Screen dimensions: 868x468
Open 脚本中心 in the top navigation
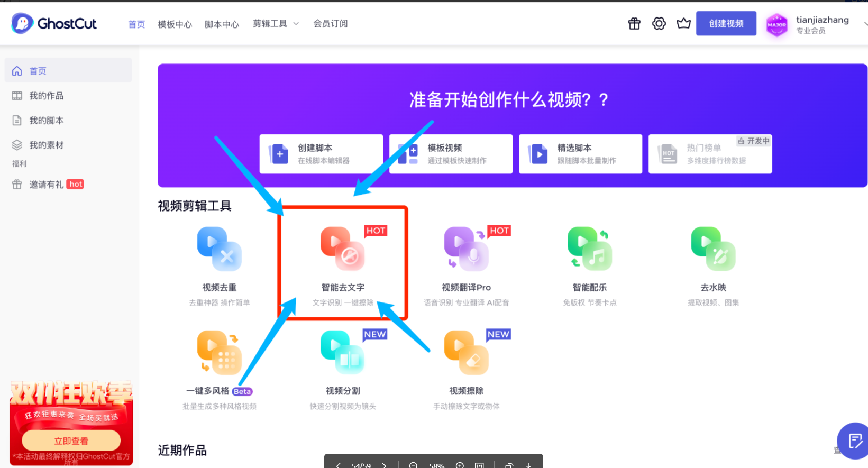(x=222, y=24)
